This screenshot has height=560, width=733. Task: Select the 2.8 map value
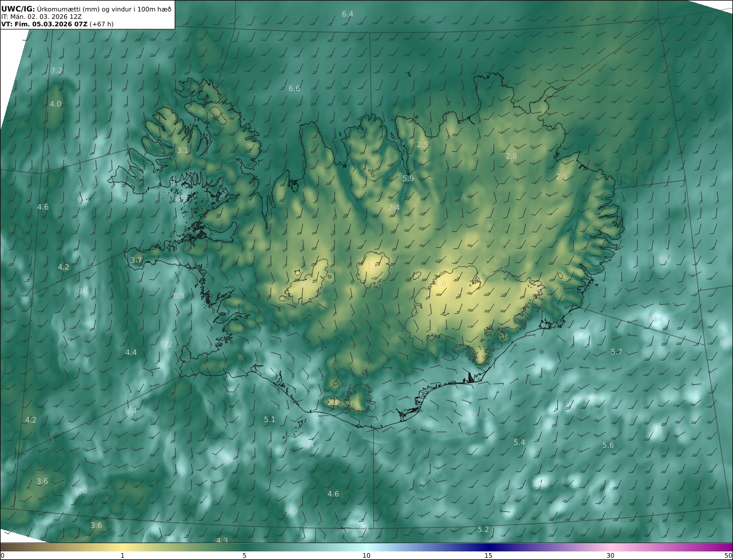(x=511, y=156)
